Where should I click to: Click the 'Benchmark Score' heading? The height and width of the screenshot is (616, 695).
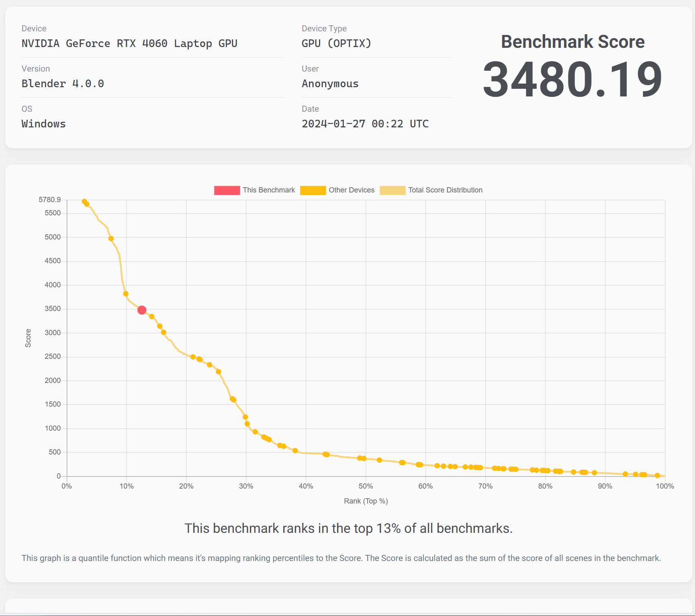(x=572, y=42)
